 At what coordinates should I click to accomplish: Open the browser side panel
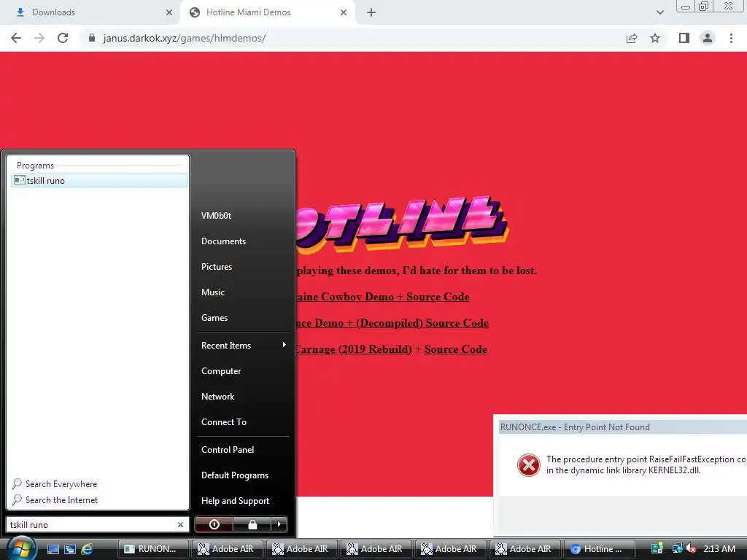coord(684,38)
